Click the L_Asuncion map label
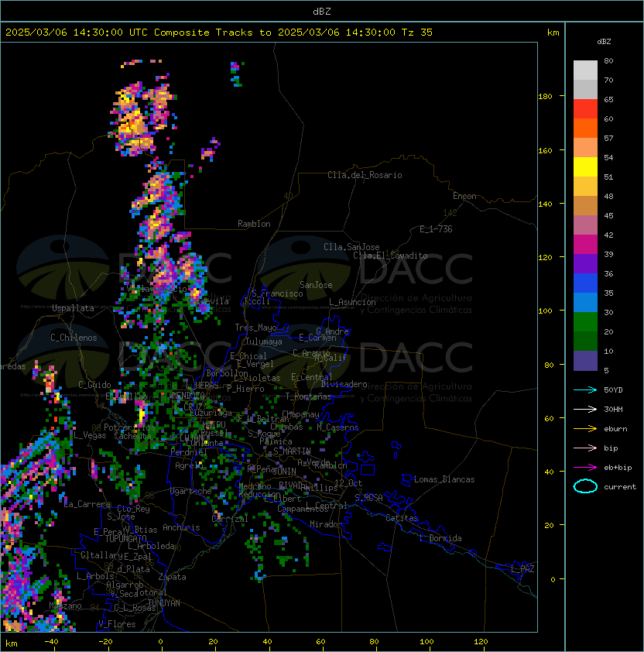Image resolution: width=644 pixels, height=652 pixels. [352, 302]
